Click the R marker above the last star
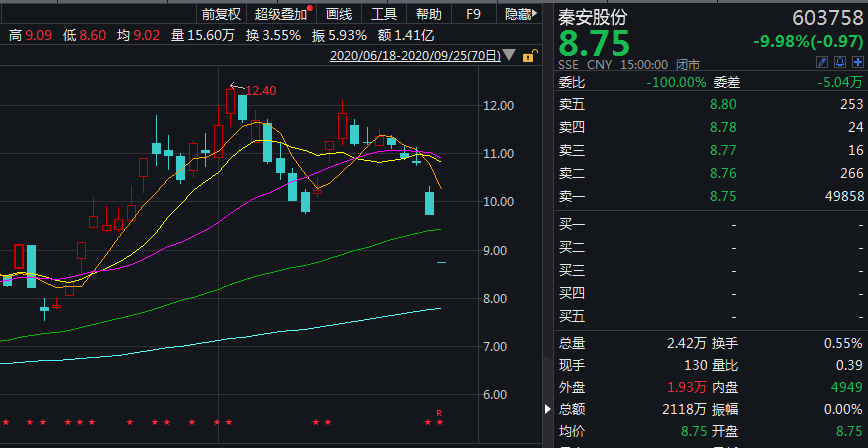This screenshot has width=868, height=448. (x=440, y=413)
